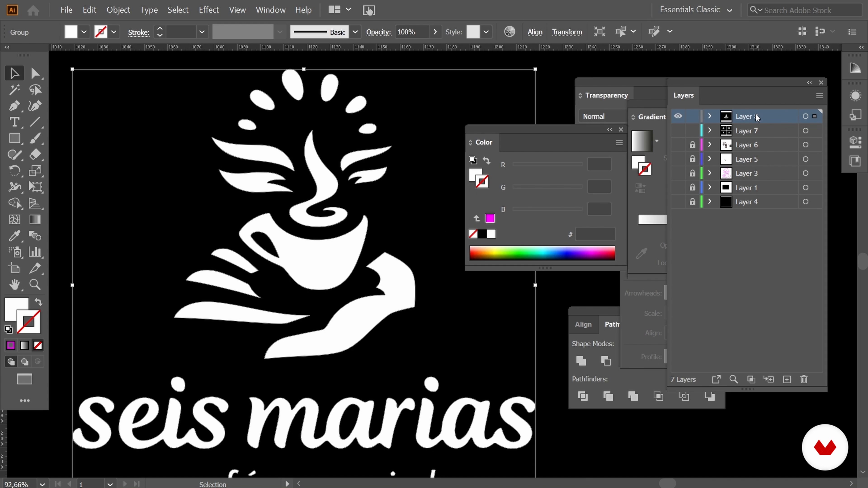Click Locate Object magnifier in Layers panel
This screenshot has width=868, height=488.
coord(734,380)
